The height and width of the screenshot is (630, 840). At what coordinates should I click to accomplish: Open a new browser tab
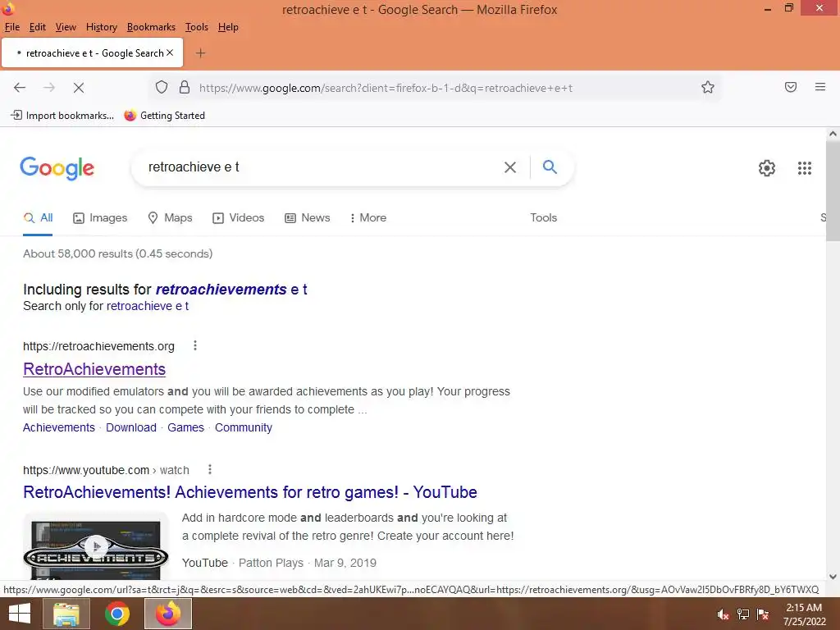[200, 53]
